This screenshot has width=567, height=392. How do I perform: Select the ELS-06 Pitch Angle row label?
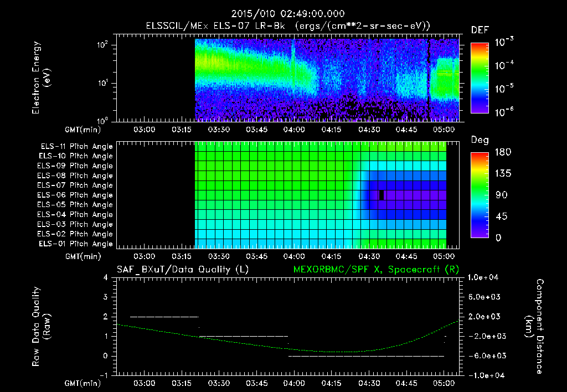[x=75, y=195]
